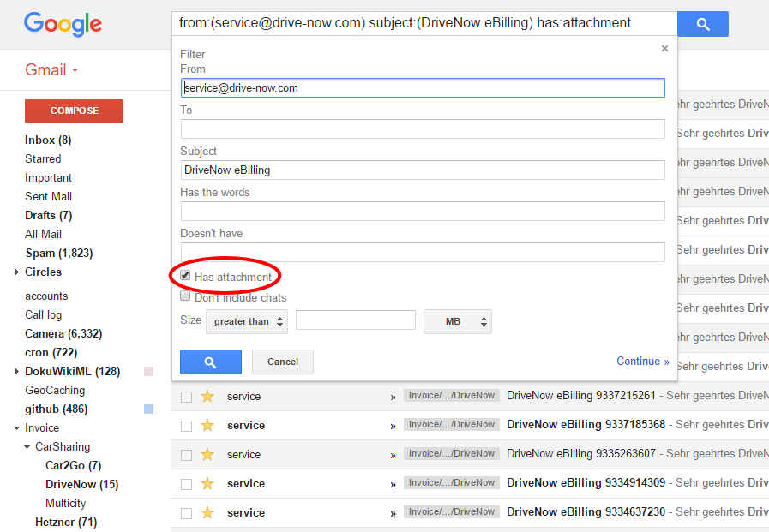Click the github label color swatch
Image resolution: width=769 pixels, height=532 pixels.
(148, 409)
